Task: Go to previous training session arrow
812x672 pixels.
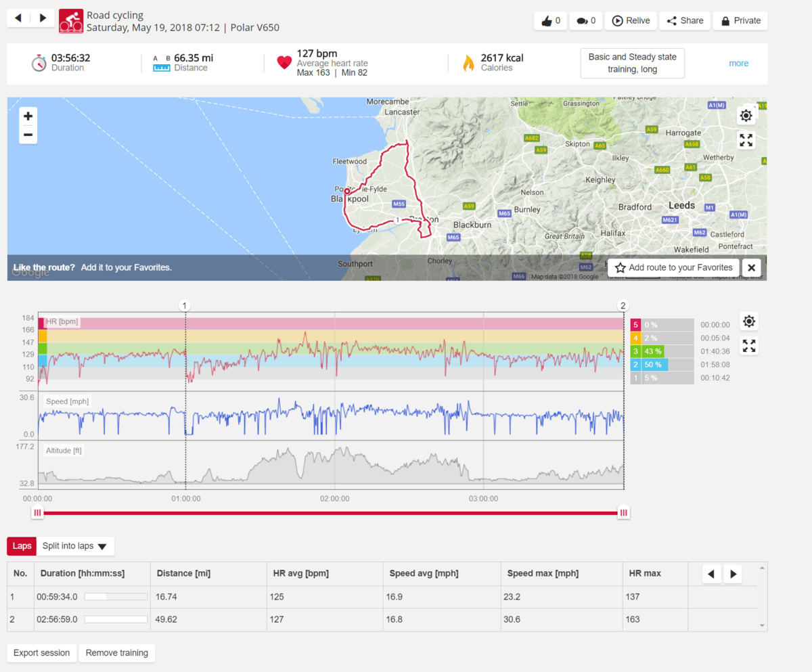Action: click(x=18, y=18)
